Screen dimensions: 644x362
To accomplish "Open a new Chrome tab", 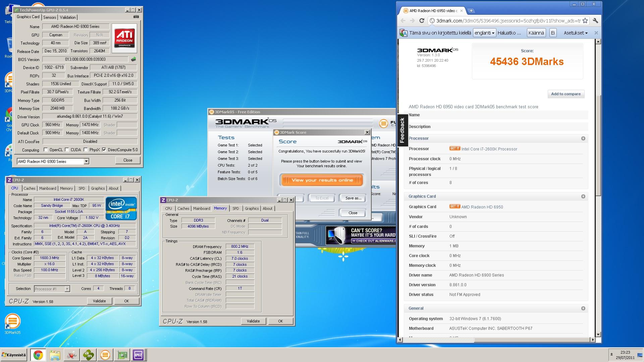I will pos(471,11).
